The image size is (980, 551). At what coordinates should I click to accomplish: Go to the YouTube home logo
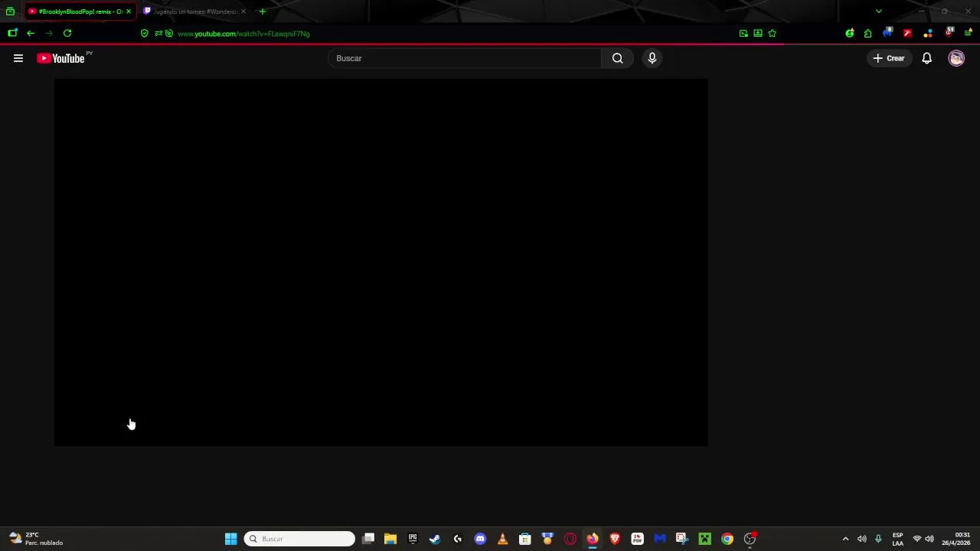click(60, 58)
